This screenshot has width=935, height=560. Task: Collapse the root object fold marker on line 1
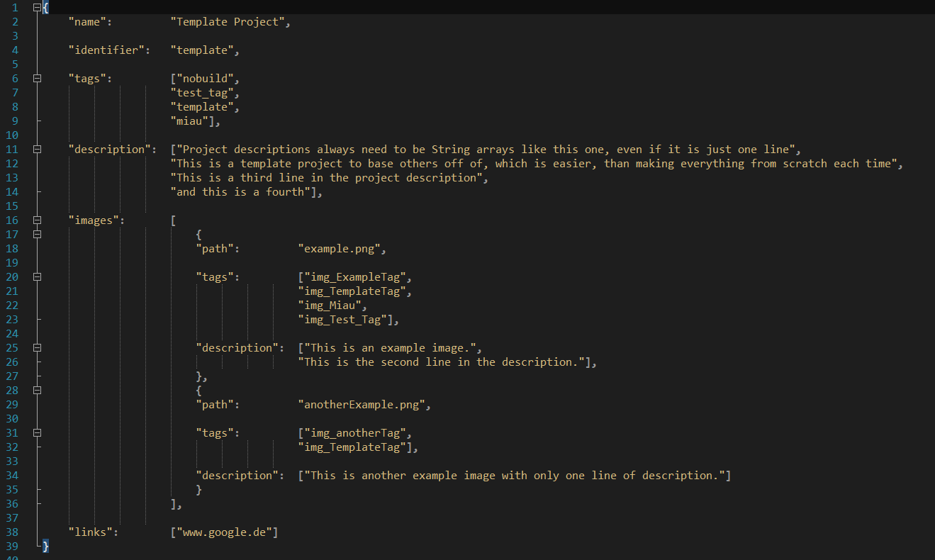(x=38, y=8)
